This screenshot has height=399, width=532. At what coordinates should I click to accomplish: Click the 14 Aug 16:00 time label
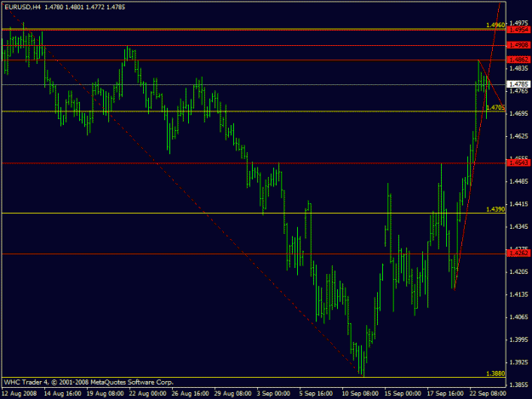click(63, 394)
